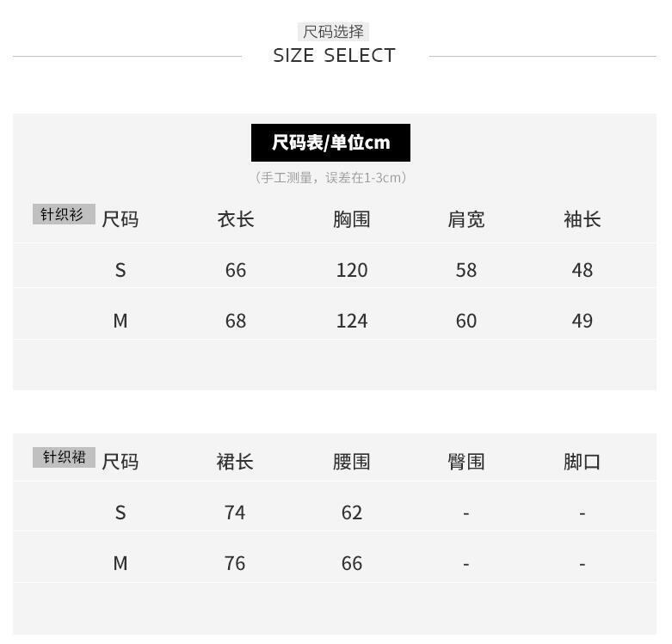Click the 裙长 column header
Image resolution: width=672 pixels, height=644 pixels.
(235, 462)
